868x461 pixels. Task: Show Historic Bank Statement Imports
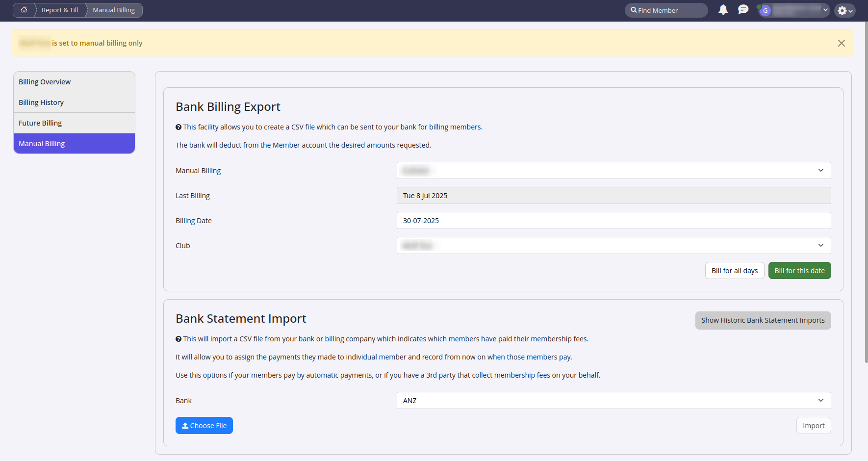(x=763, y=320)
